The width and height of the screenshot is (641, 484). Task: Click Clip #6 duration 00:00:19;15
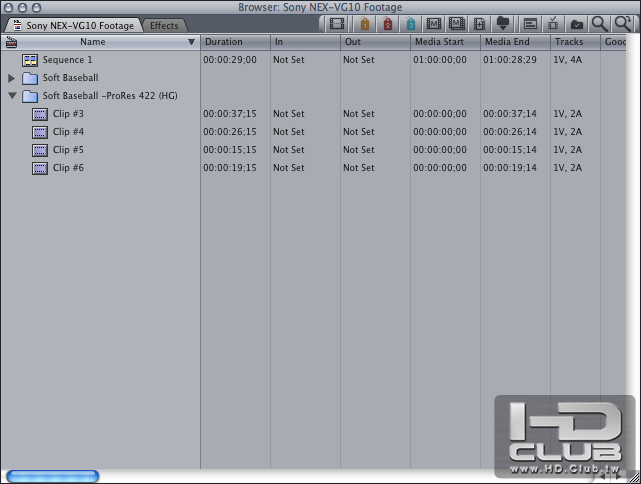click(x=230, y=168)
